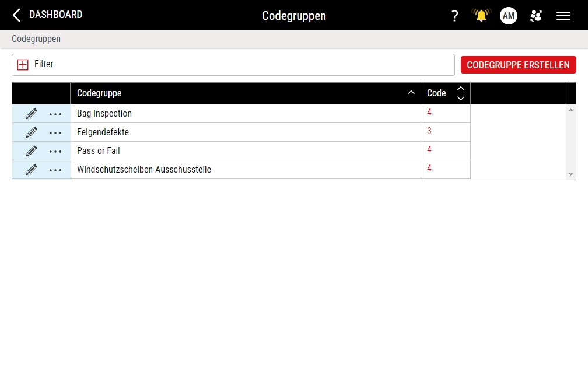Open the help question mark icon
This screenshot has width=588, height=378.
click(x=454, y=16)
